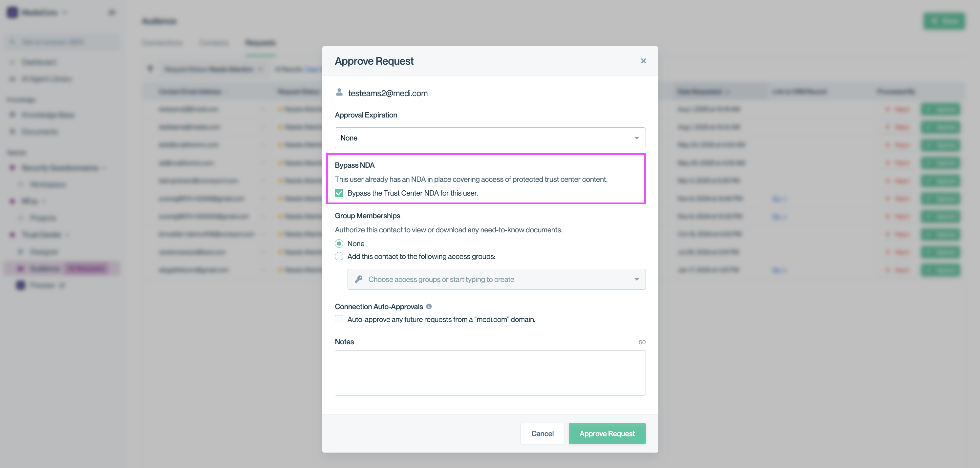This screenshot has height=468, width=980.
Task: Click the green Approve Request button
Action: (x=607, y=433)
